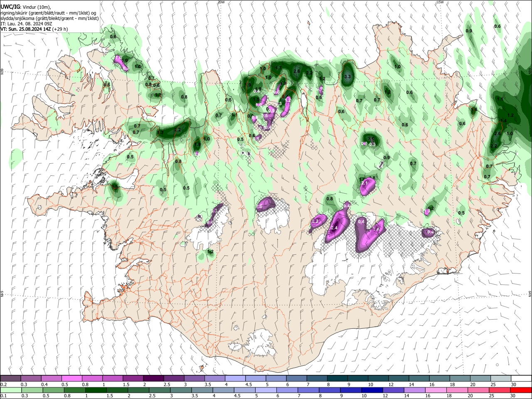This screenshot has height=399, width=532.
Task: Click the 'slydda/snjókoma' legend description line
Action: coord(49,18)
